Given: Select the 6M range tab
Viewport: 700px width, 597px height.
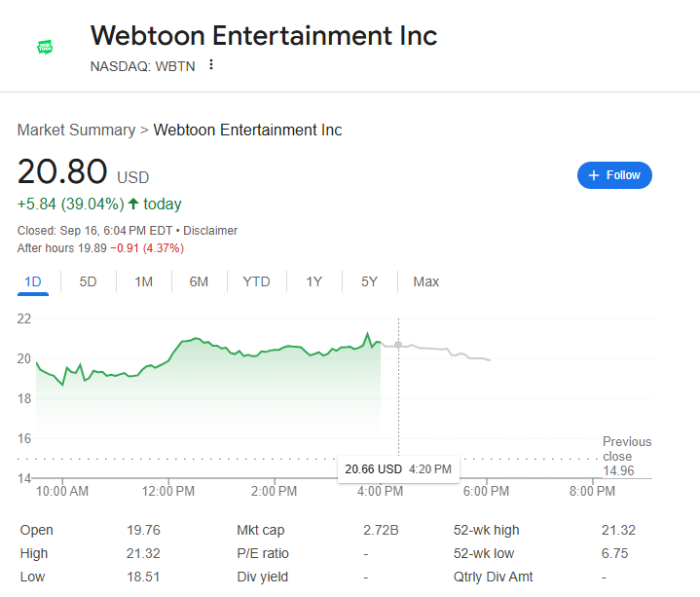Looking at the screenshot, I should [199, 281].
